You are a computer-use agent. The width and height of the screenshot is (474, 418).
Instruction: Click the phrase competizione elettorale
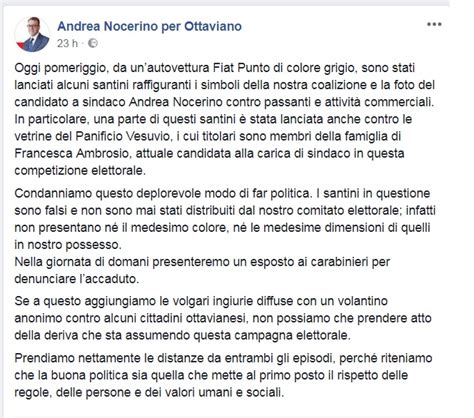[x=80, y=171]
